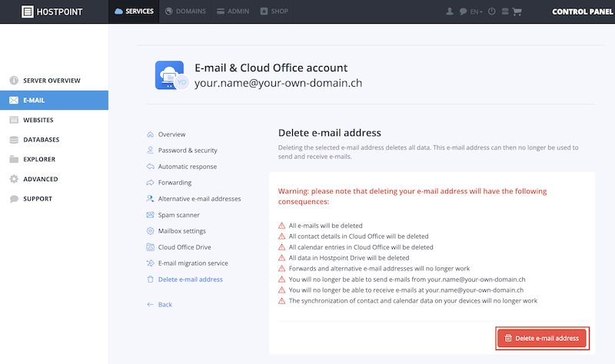Open Alternative e-mail addresses
This screenshot has width=615, height=364.
(x=194, y=199)
